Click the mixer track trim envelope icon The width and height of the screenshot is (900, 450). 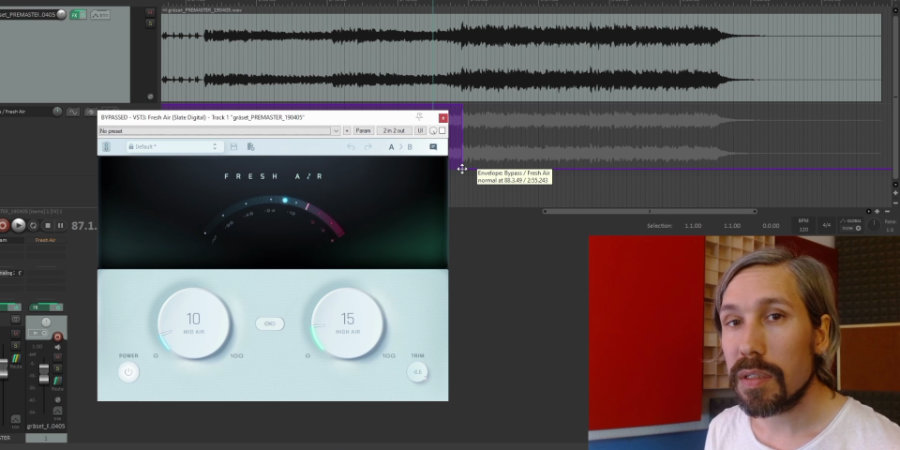[57, 410]
